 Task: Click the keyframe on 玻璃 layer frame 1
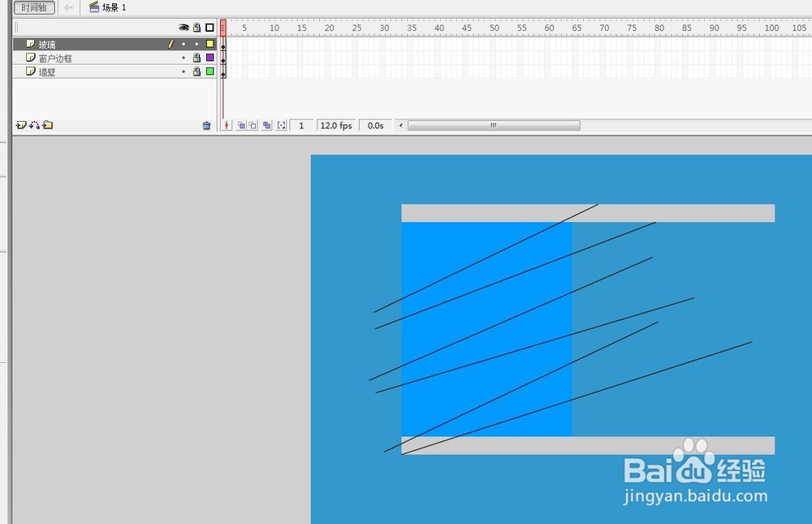pyautogui.click(x=223, y=45)
